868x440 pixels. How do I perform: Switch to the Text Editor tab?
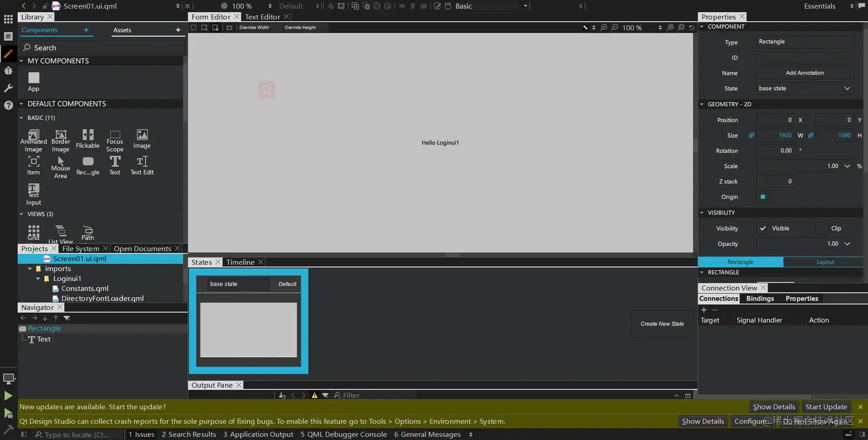pos(262,17)
